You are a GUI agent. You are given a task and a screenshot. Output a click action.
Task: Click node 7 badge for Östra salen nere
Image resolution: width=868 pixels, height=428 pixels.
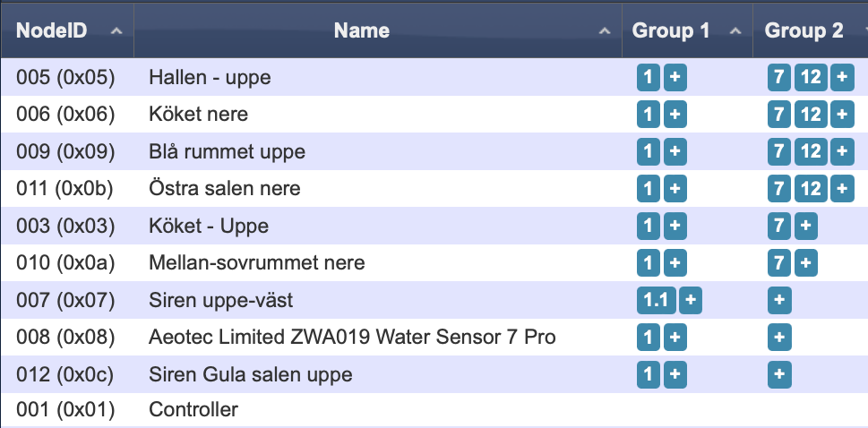coord(779,189)
